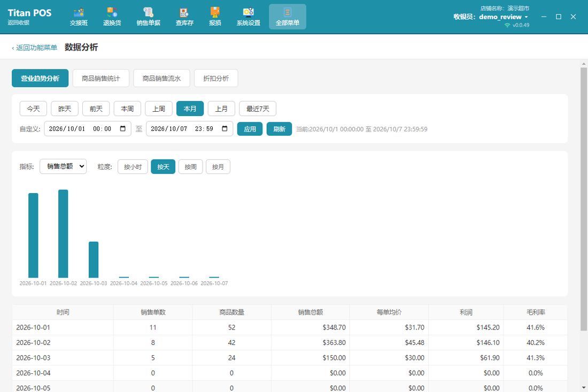Click the Wi-Fi connection status icon
This screenshot has height=392, width=588.
coord(507,25)
